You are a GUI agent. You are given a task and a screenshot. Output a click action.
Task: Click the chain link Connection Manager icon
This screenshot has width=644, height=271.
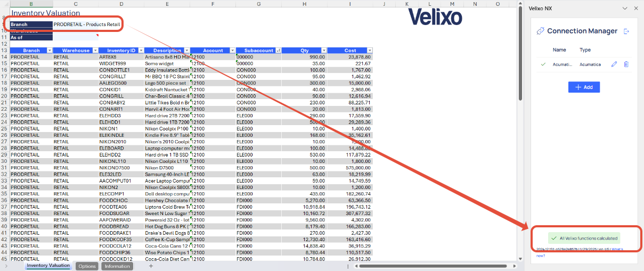click(540, 31)
